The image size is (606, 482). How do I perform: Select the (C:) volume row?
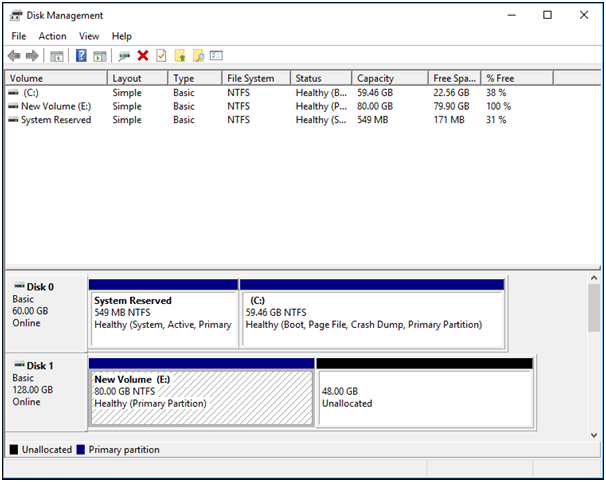pyautogui.click(x=281, y=93)
